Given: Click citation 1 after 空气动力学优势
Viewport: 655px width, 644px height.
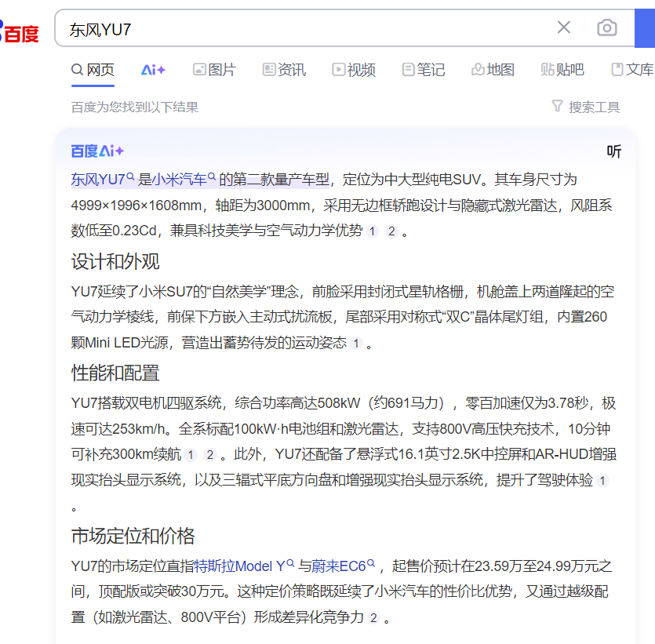Looking at the screenshot, I should click(x=372, y=231).
